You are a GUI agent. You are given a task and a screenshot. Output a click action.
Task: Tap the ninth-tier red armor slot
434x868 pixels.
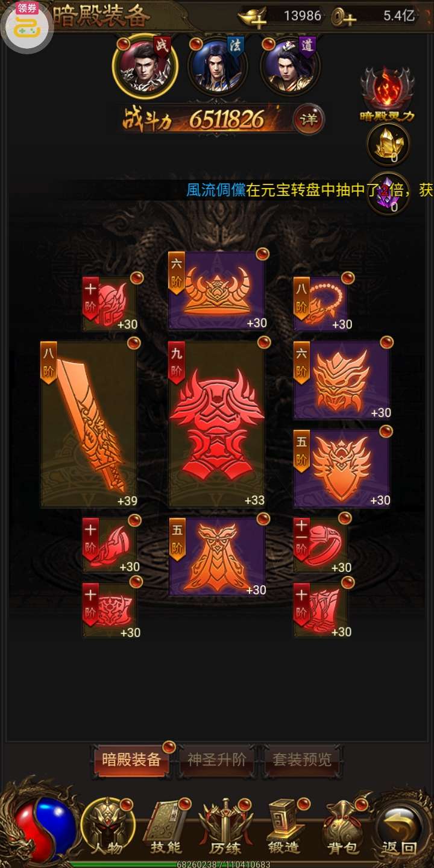click(x=217, y=424)
